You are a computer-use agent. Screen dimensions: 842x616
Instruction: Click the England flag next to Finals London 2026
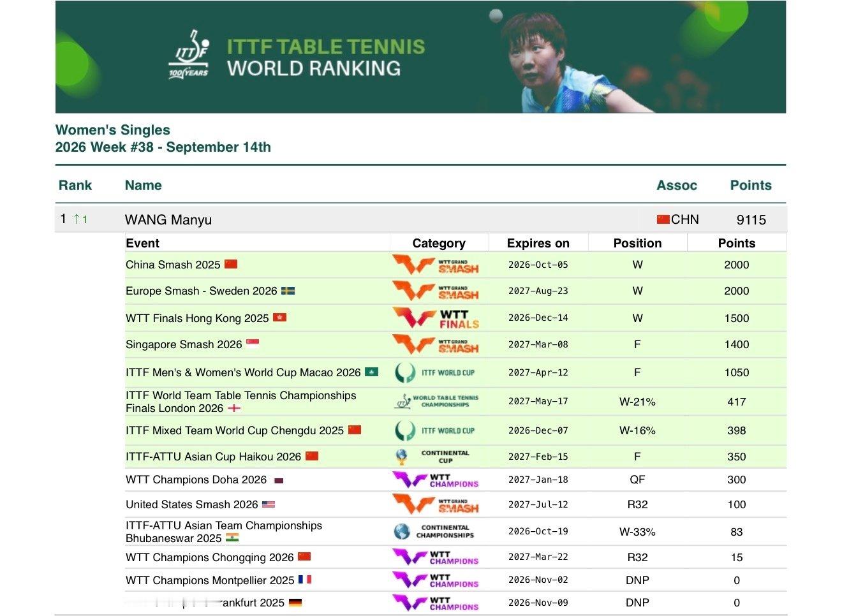234,408
